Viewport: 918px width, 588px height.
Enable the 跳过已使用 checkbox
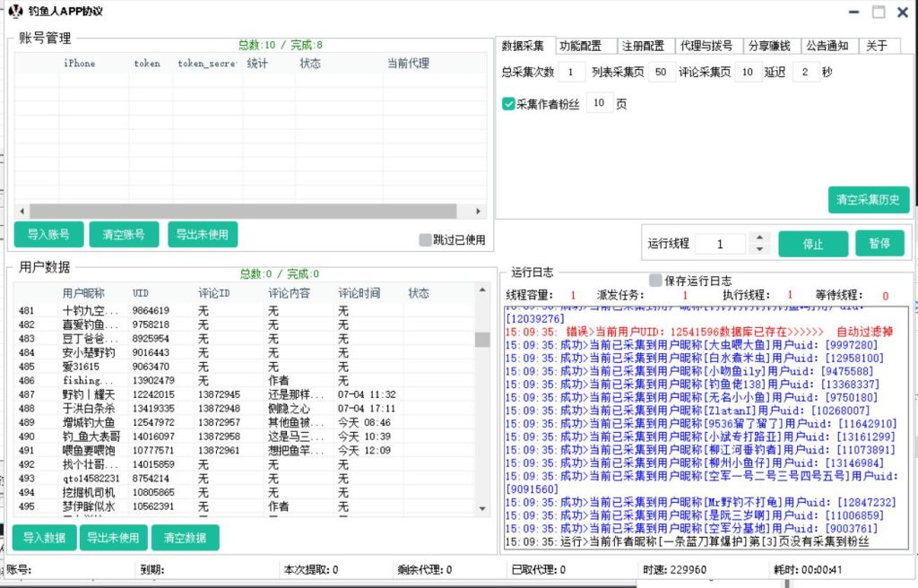426,239
